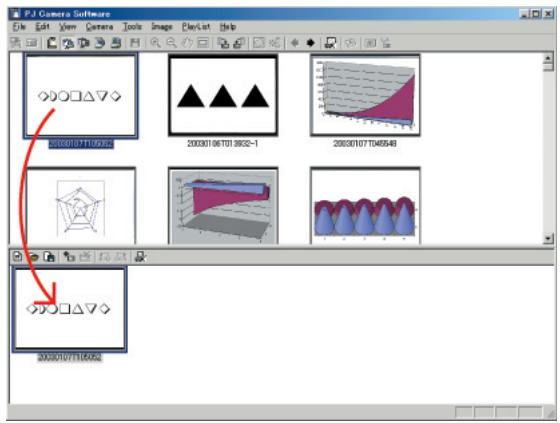Click the grayed remove-from-playlist icon
The width and height of the screenshot is (560, 423).
pos(85,257)
